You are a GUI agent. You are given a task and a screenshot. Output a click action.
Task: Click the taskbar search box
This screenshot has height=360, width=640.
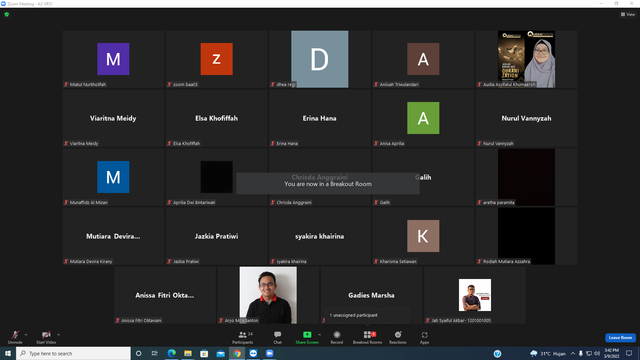coord(73,353)
